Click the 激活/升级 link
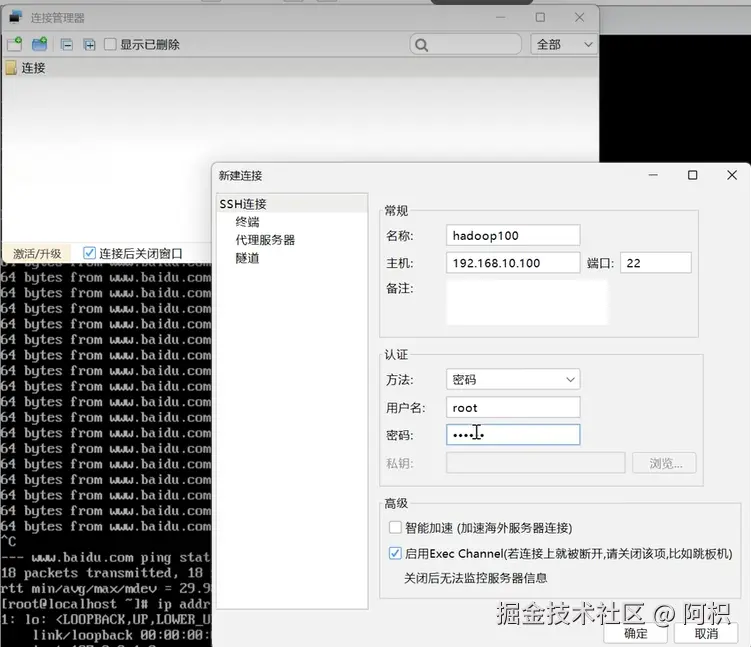The height and width of the screenshot is (647, 751). click(x=37, y=253)
